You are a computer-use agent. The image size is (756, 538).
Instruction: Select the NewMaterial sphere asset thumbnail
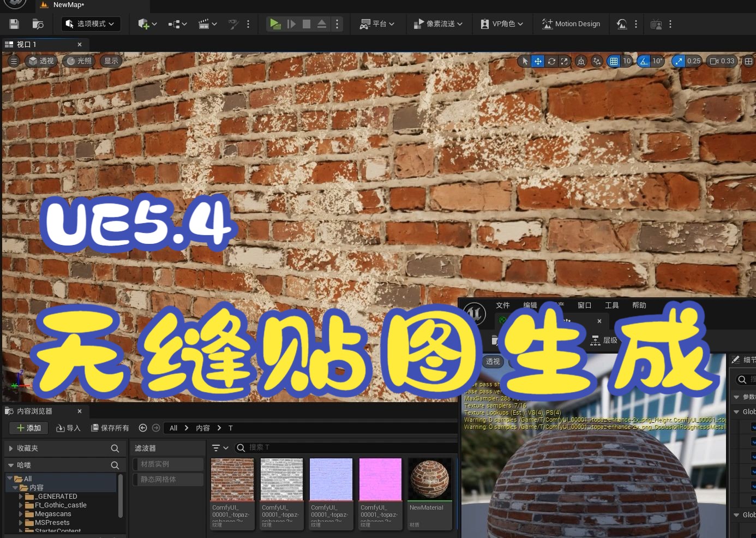click(x=430, y=480)
